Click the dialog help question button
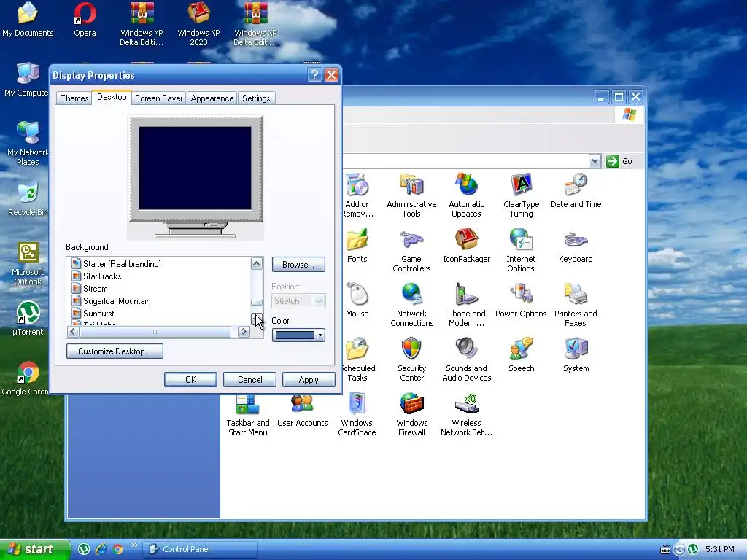 (314, 75)
